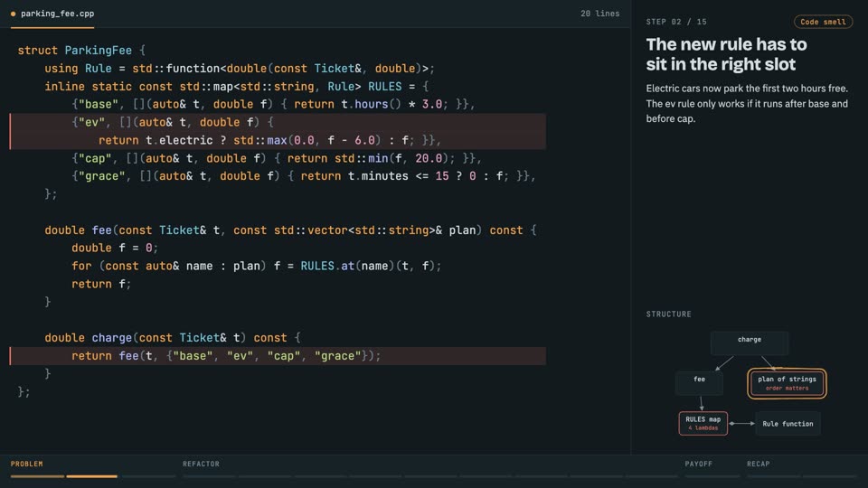Select the 'Rule function' diagram node
This screenshot has height=488, width=868.
(x=788, y=424)
